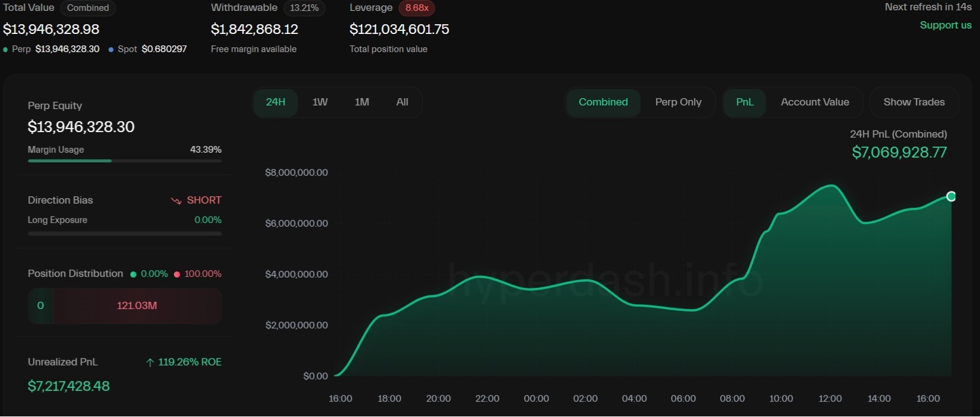Click the Show Trades button

pos(913,102)
